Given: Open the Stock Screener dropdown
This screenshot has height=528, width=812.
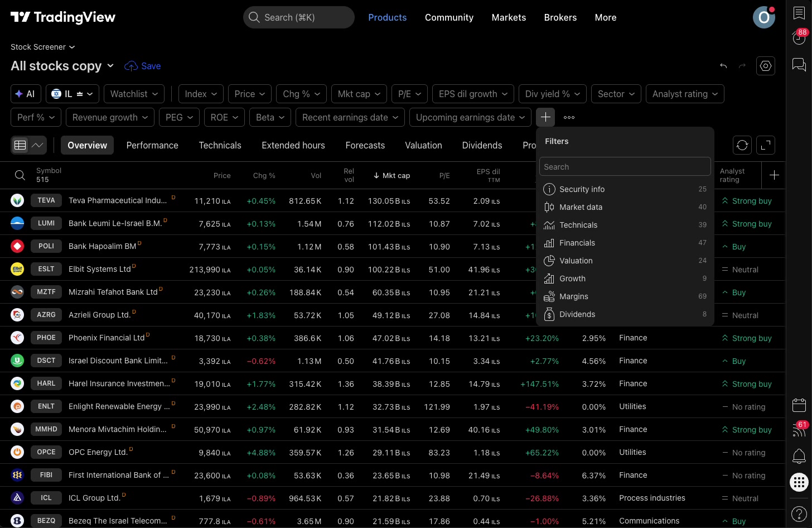Looking at the screenshot, I should click(42, 47).
